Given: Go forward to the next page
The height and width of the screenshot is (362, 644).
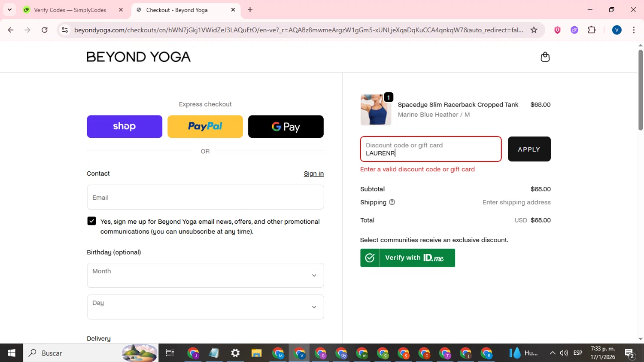Looking at the screenshot, I should pos(27,30).
